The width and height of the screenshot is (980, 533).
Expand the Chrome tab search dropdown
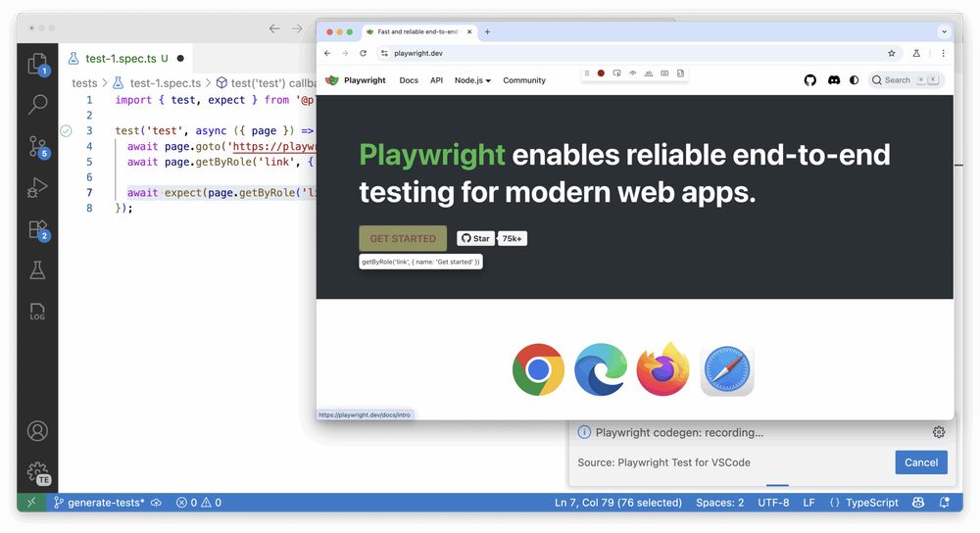[x=944, y=31]
